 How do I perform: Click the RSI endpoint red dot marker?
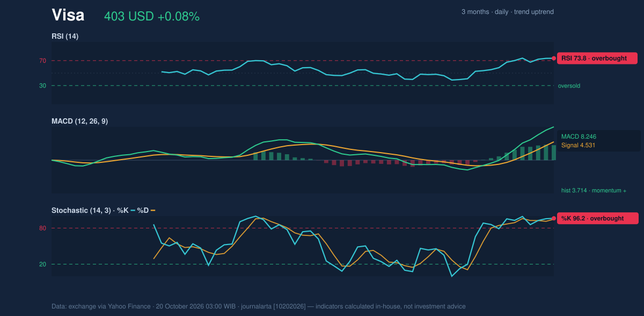(554, 58)
